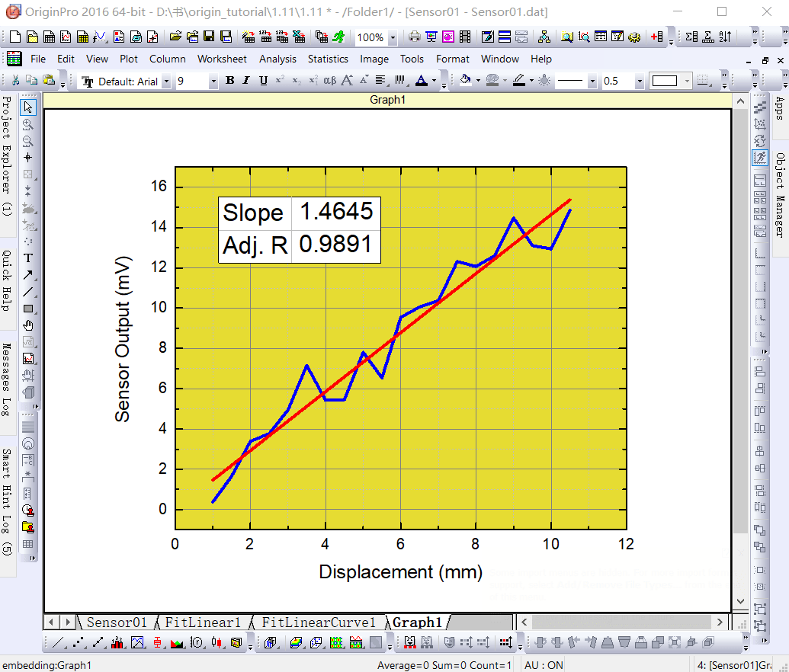Viewport: 789px width, 672px height.
Task: Select the Pointer tool
Action: pos(27,107)
